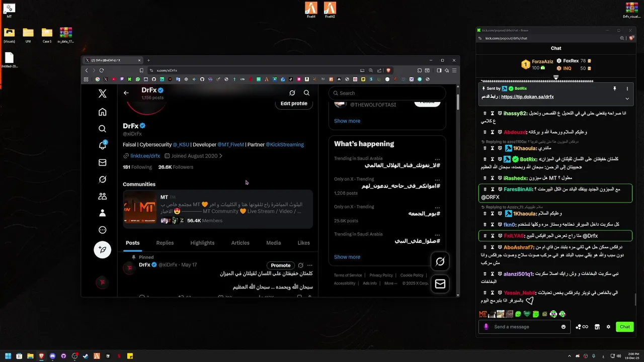Viewport: 644px width, 362px height.
Task: Open floating Messages envelope button
Action: [x=440, y=284]
